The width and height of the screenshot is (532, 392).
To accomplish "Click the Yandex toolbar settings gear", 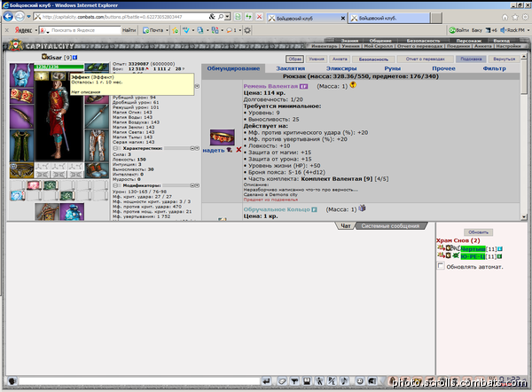I will pos(247,30).
